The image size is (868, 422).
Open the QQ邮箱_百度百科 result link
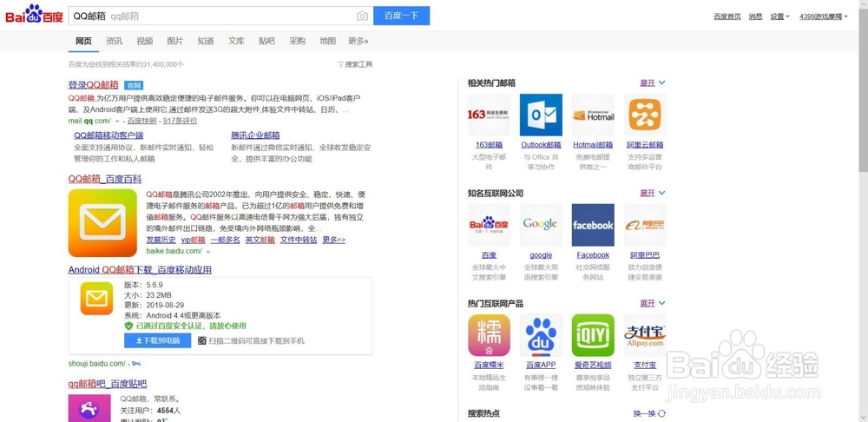(105, 179)
